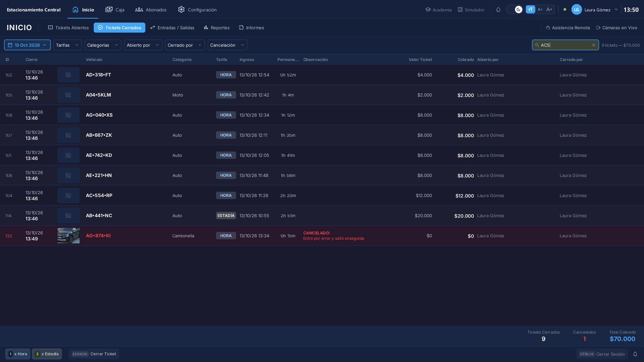644x362 pixels.
Task: Open Cámaras en Vivo
Action: tap(616, 28)
